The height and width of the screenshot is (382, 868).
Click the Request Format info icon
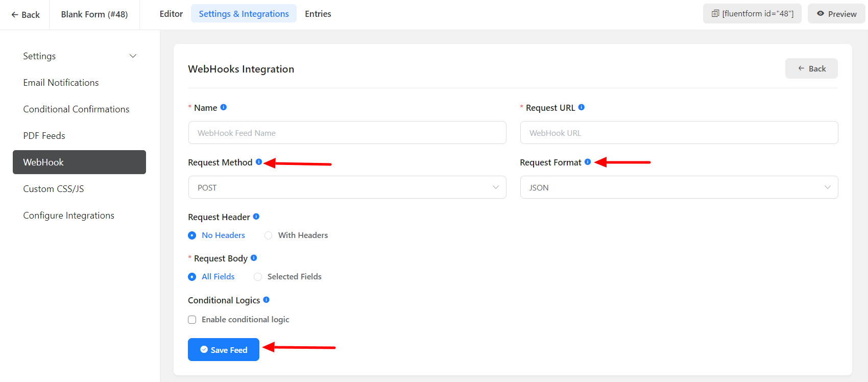(588, 162)
